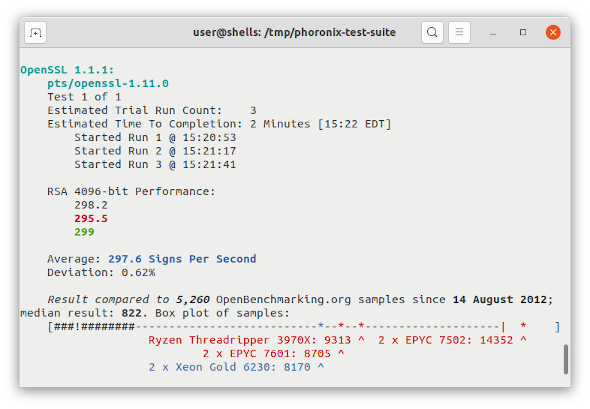Click the terminal scrollbar handle
590x409 pixels.
(566, 359)
